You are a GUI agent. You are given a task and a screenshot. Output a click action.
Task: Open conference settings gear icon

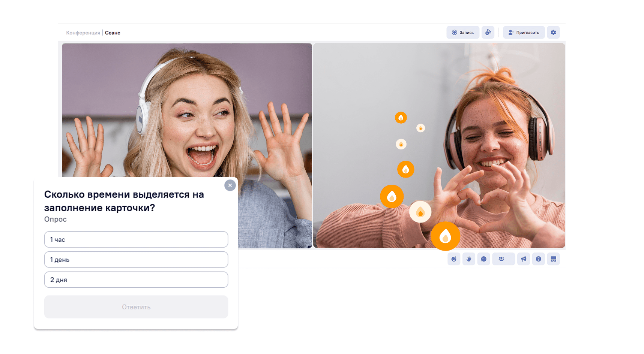[553, 33]
